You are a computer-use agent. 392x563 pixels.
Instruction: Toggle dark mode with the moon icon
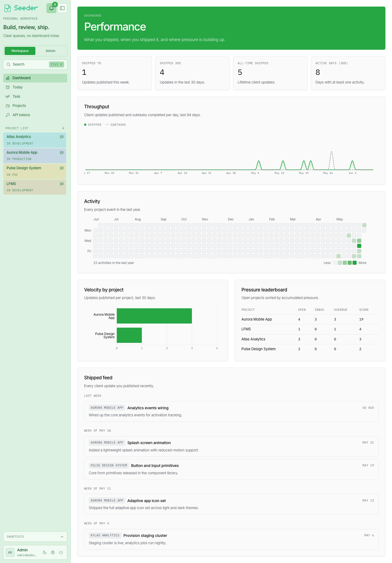coord(45,552)
